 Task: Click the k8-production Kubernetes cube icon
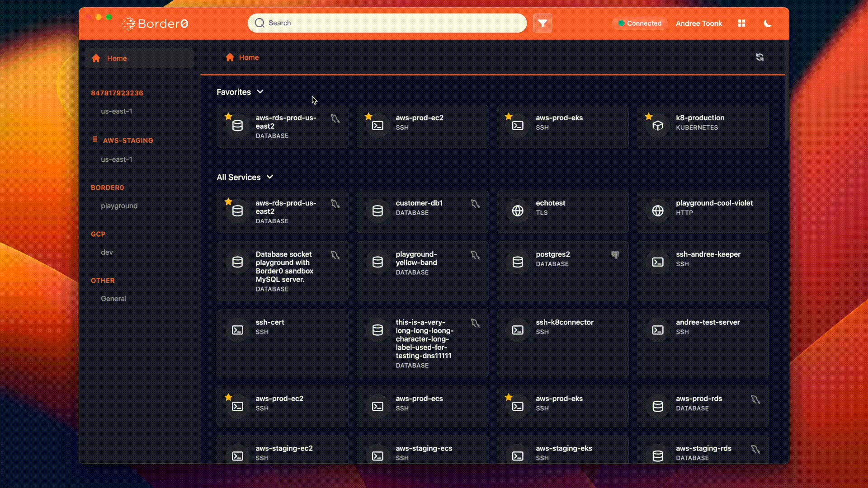pyautogui.click(x=658, y=126)
